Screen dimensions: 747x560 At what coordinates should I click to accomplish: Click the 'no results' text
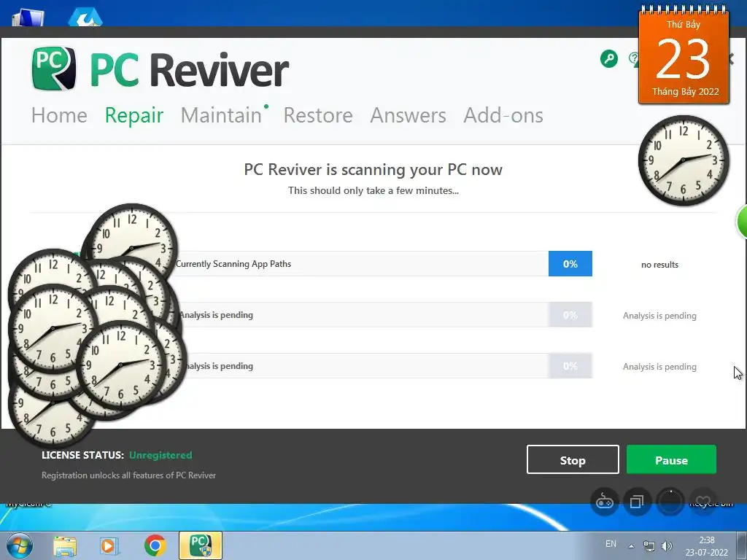point(659,265)
